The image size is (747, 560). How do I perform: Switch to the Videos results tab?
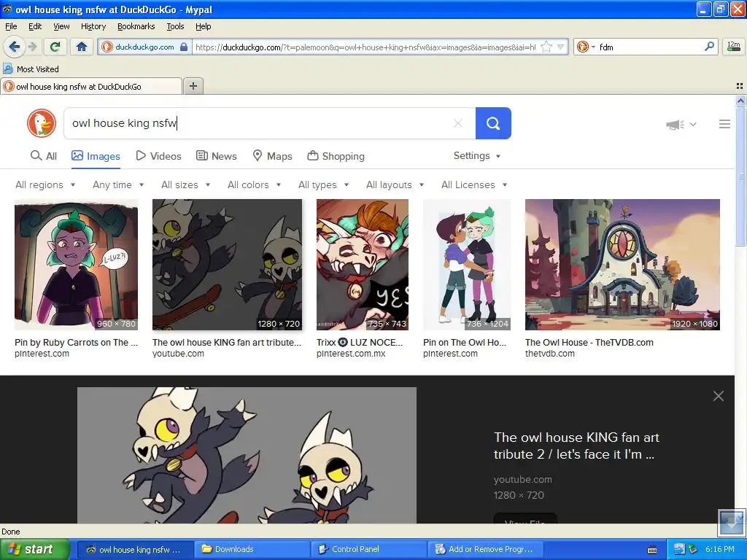(158, 156)
